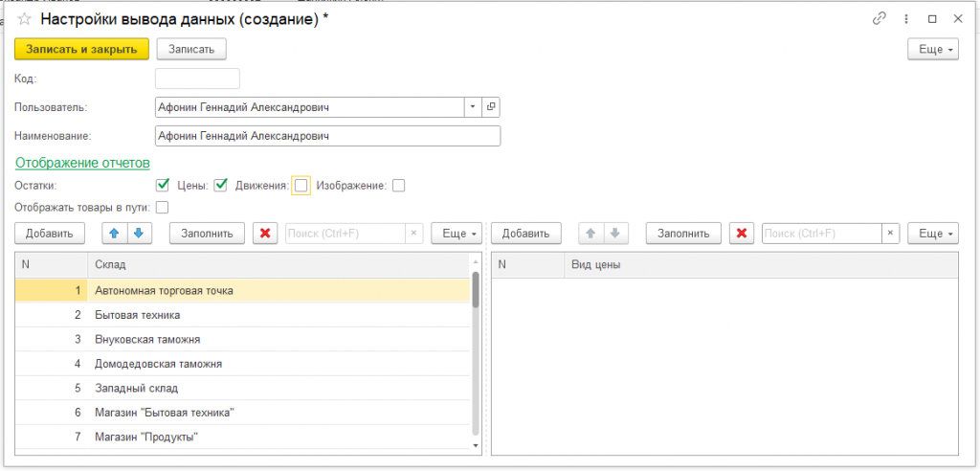
Task: Add form to favorites with star icon
Action: tap(24, 19)
